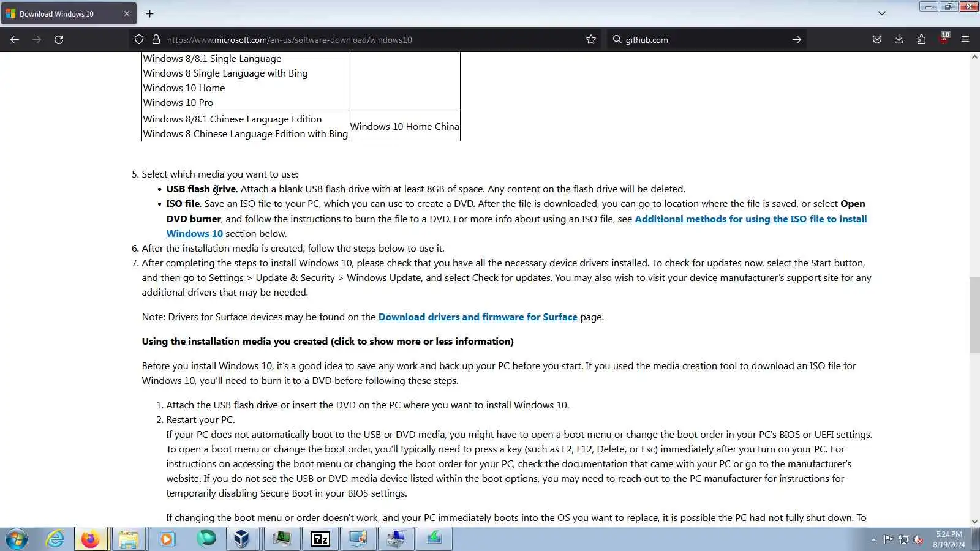
Task: Launch Internet Explorer from taskbar
Action: coord(55,539)
